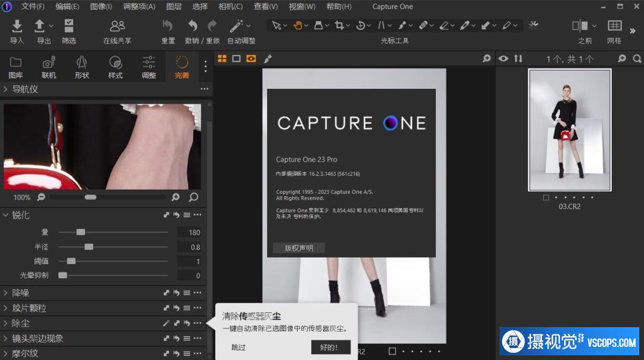Screen dimensions: 644x360
Task: Redo with the forward arrow icon
Action: [212, 26]
